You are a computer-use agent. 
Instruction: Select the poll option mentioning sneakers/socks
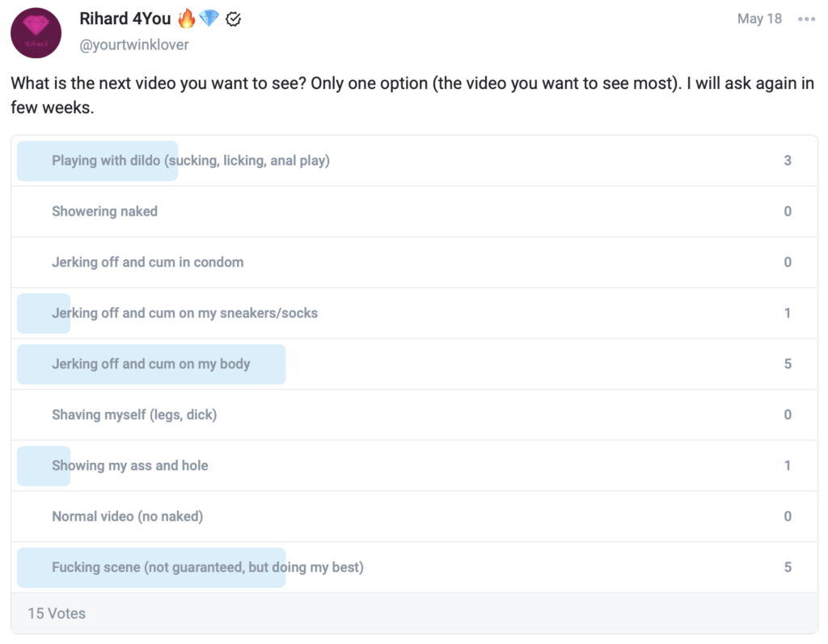tap(415, 313)
